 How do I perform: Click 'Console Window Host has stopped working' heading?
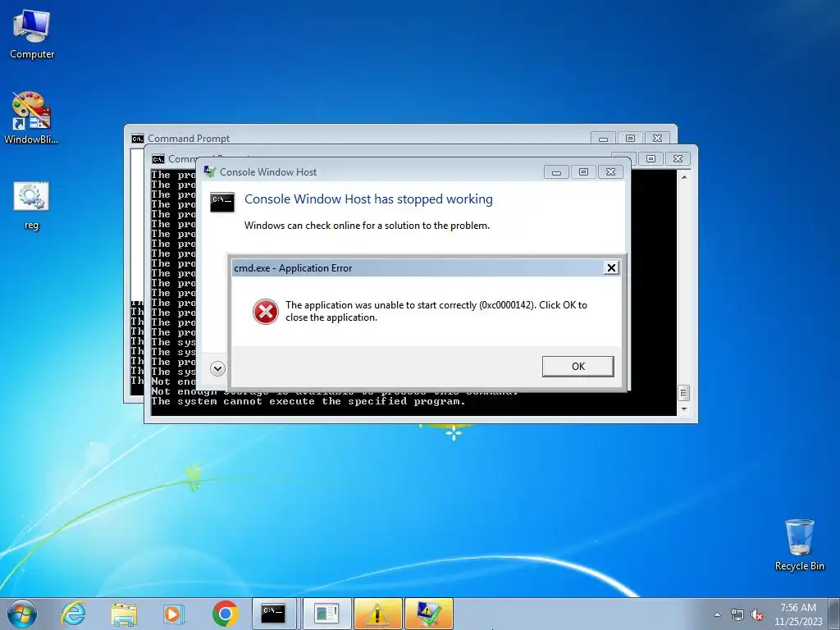coord(368,199)
